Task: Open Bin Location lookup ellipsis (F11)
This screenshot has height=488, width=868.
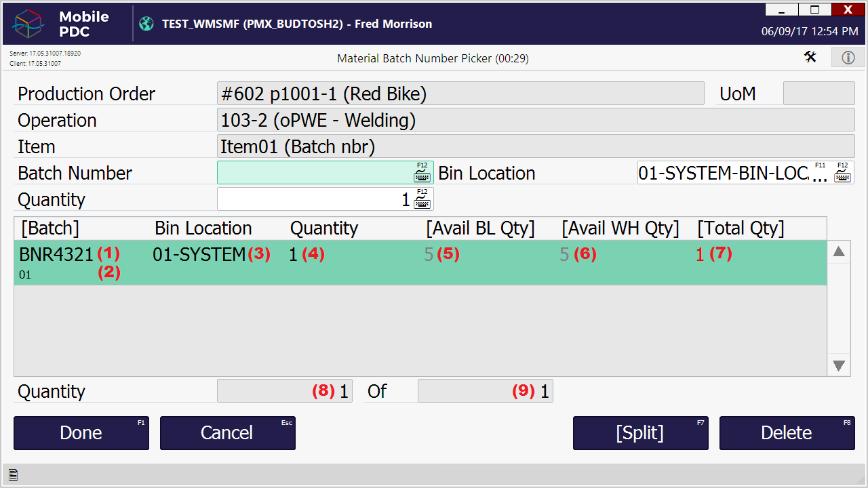Action: pyautogui.click(x=820, y=174)
